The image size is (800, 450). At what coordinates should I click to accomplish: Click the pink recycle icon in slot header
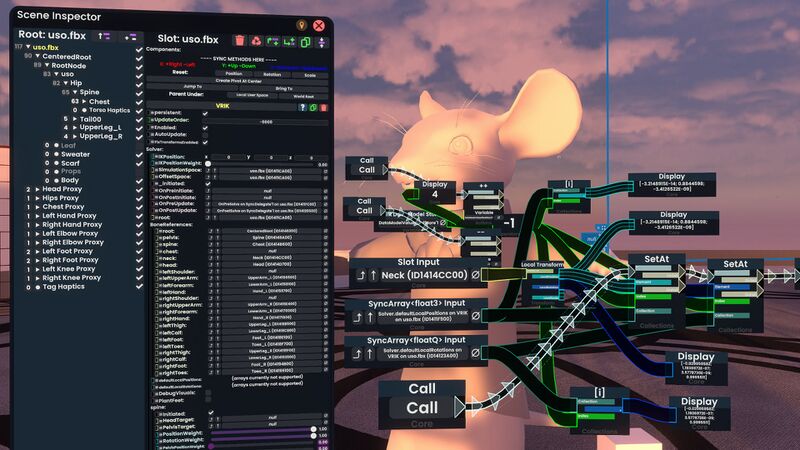pos(256,41)
